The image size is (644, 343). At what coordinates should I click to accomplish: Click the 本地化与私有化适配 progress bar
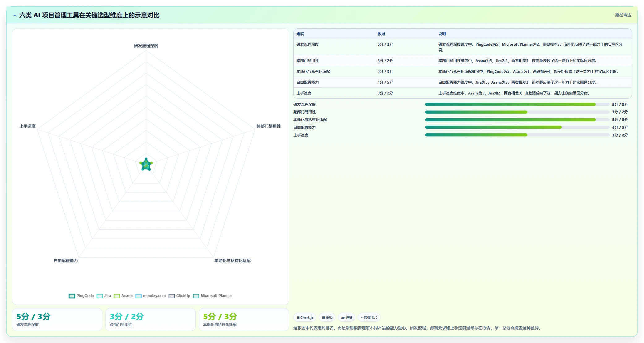[x=517, y=120]
